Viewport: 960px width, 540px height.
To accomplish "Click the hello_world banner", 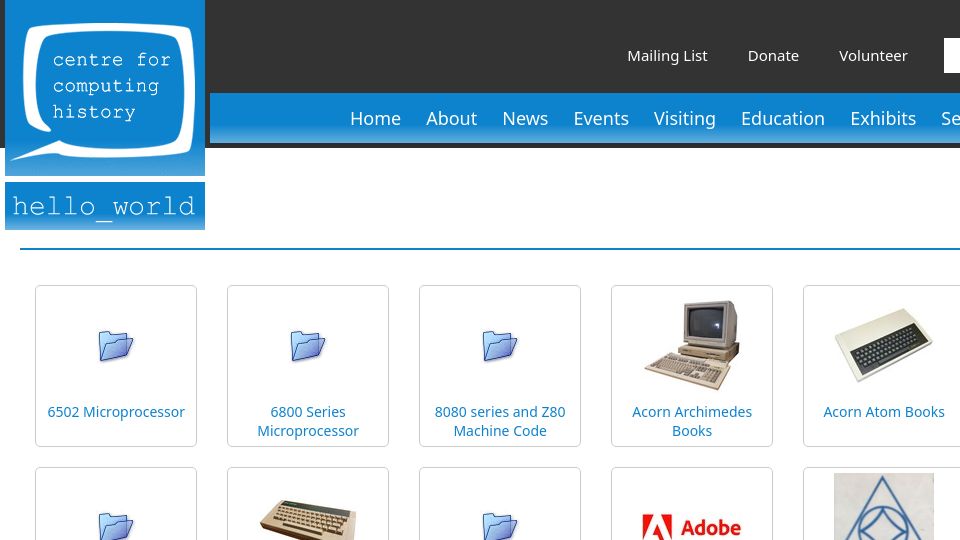I will (105, 206).
